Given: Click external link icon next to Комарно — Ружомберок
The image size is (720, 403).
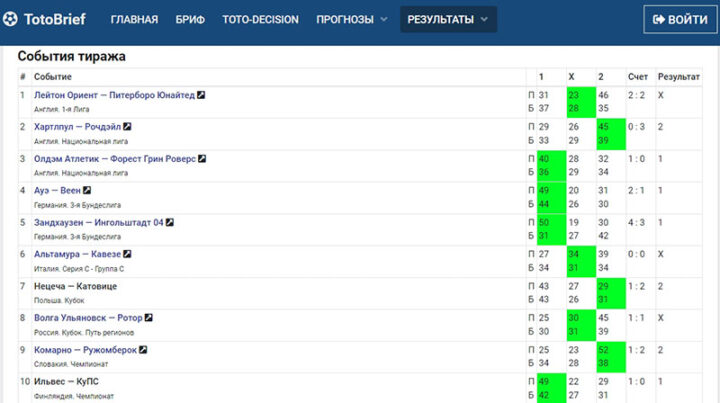Looking at the screenshot, I should [144, 350].
